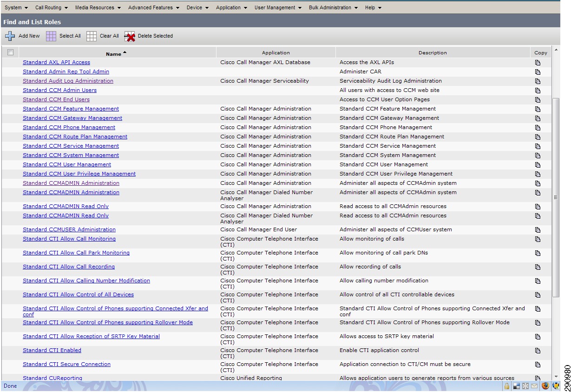Open Standard CUReporting link

(53, 378)
